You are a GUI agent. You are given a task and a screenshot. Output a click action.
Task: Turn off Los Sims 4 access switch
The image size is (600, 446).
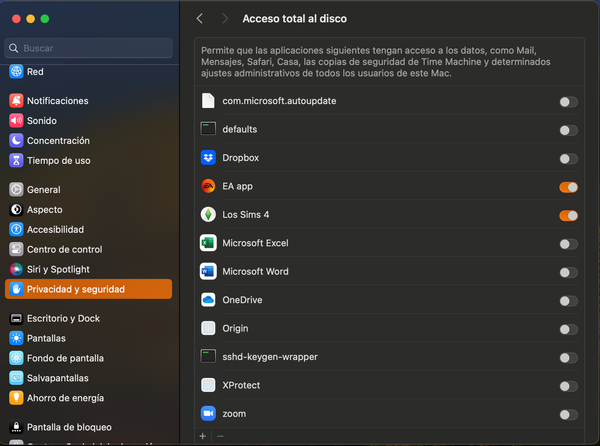(x=568, y=216)
